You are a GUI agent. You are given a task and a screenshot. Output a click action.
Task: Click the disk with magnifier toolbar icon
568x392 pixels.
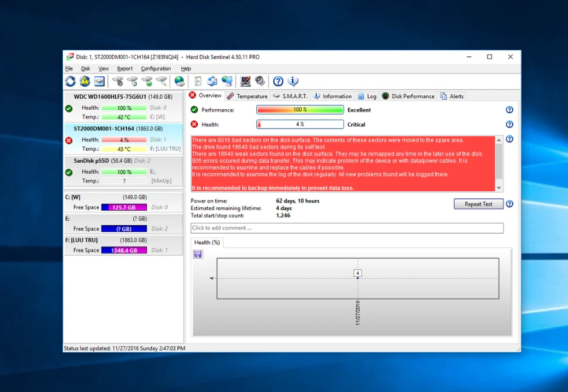pyautogui.click(x=161, y=81)
